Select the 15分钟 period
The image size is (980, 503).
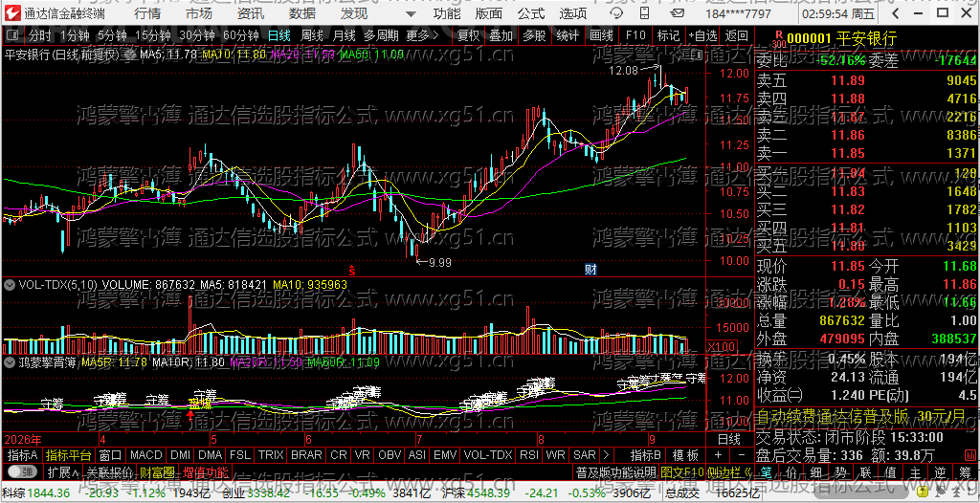(x=153, y=36)
